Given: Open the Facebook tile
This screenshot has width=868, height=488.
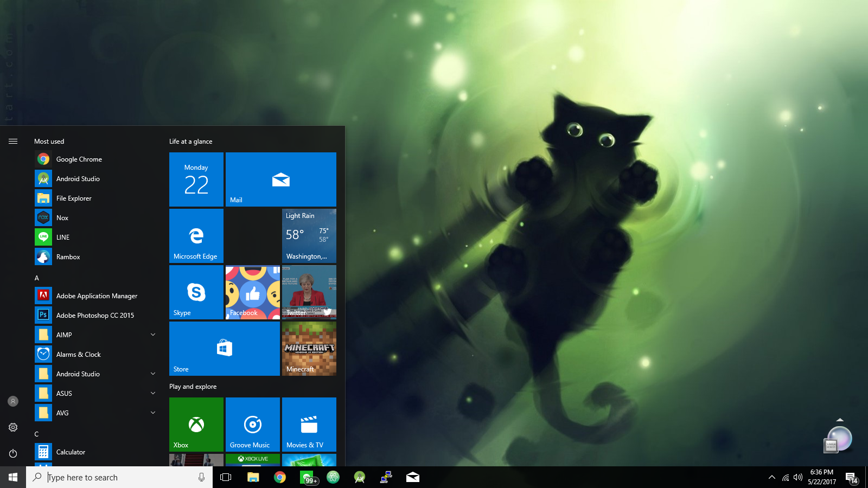Looking at the screenshot, I should pos(253,292).
